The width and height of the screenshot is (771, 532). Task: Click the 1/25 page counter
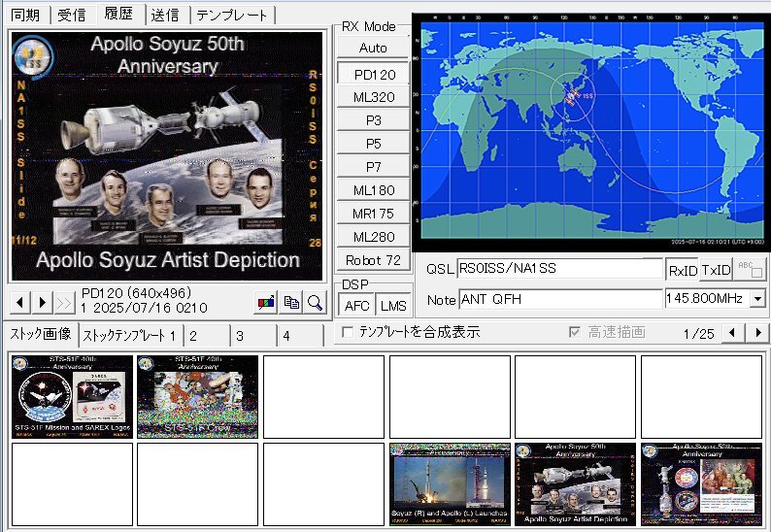[x=698, y=334]
